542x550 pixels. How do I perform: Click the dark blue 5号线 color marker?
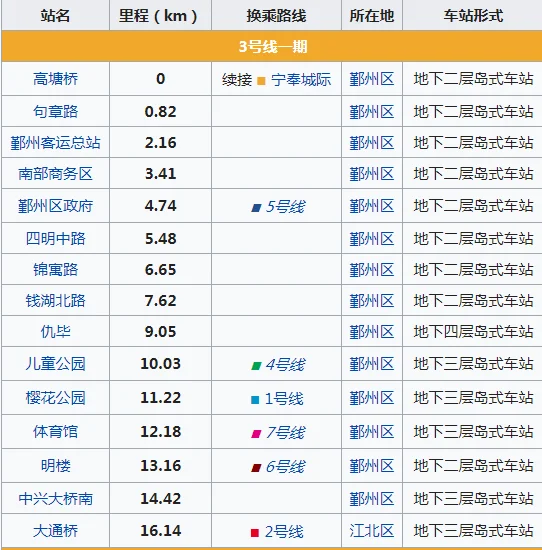pos(256,208)
